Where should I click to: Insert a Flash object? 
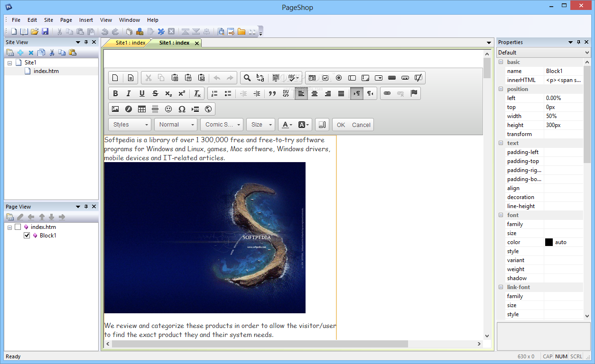(129, 109)
